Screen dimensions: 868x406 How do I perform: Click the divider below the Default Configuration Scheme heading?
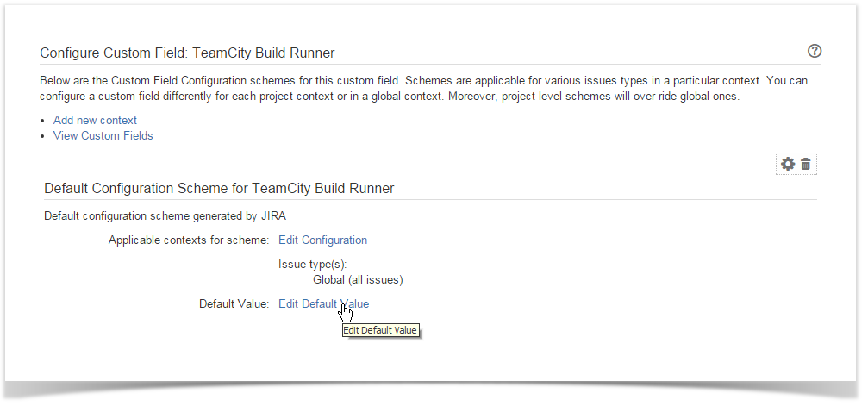coord(431,200)
